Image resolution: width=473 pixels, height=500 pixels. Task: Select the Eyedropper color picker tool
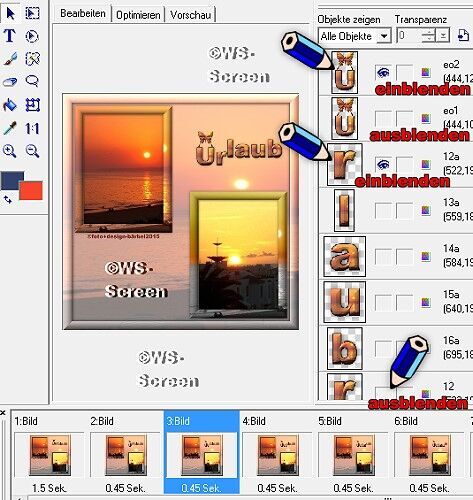pyautogui.click(x=10, y=128)
